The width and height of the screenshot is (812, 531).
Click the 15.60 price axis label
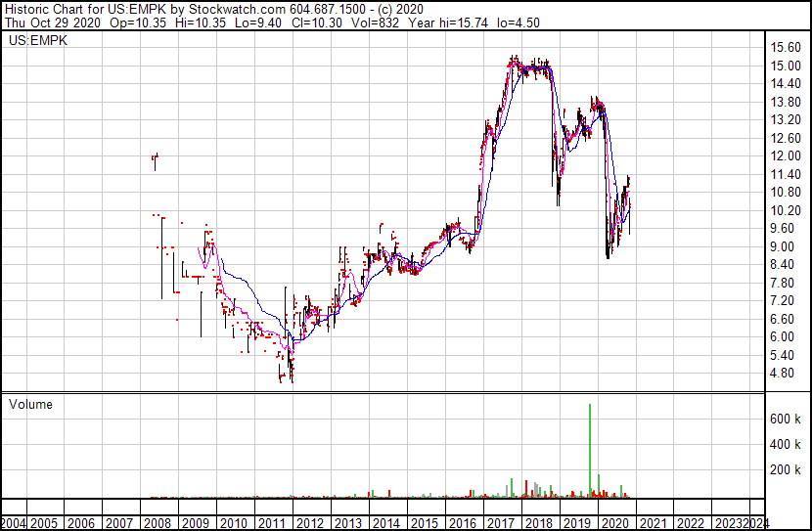click(x=787, y=48)
